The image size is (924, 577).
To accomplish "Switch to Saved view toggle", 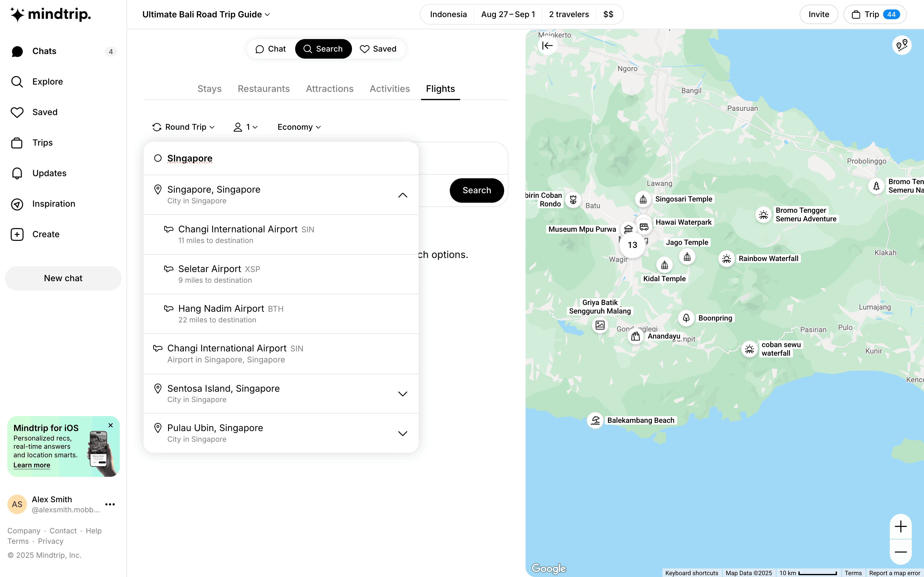I will tap(378, 49).
